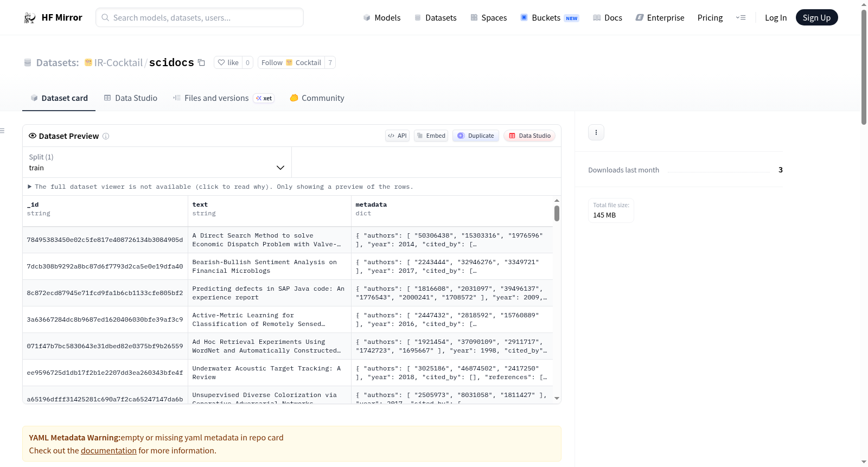This screenshot has width=868, height=467.
Task: Click the id cell 78495383450e02c5fe817e408726134b3084905d
Action: click(x=105, y=240)
